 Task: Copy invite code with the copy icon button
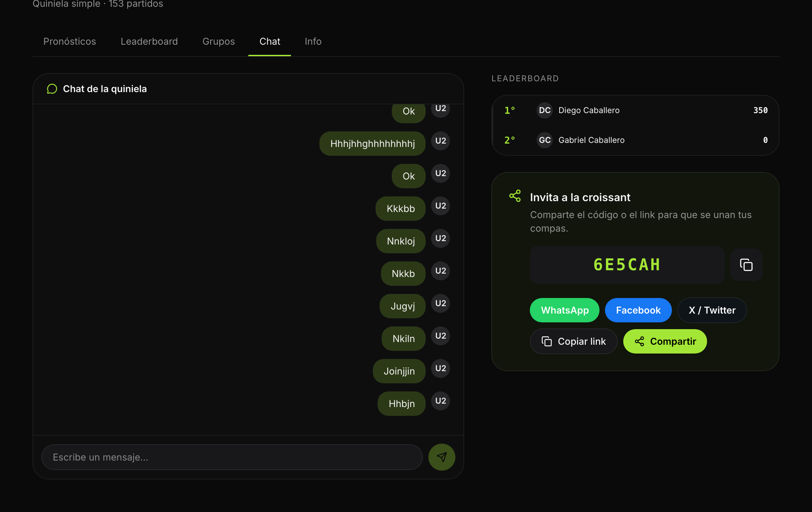[746, 265]
